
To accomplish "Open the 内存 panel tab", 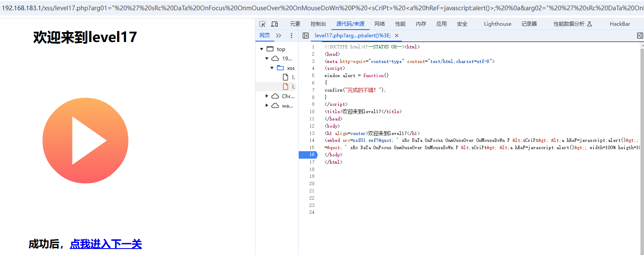I will point(421,24).
